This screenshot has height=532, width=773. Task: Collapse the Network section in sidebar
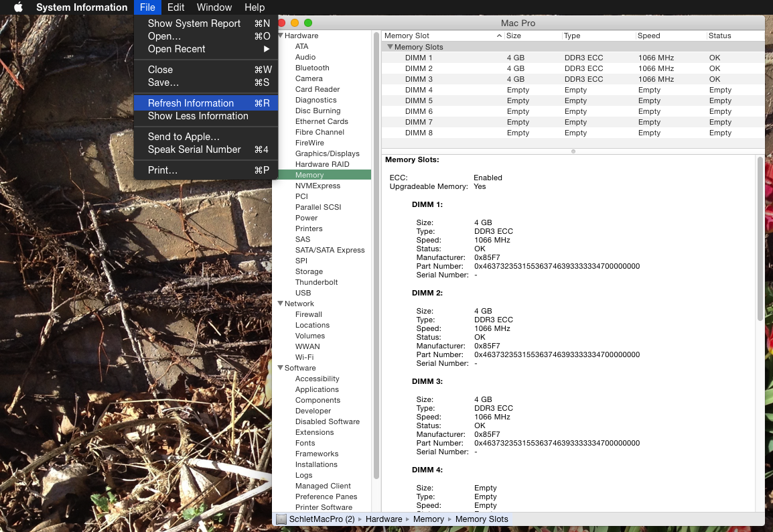coord(280,304)
